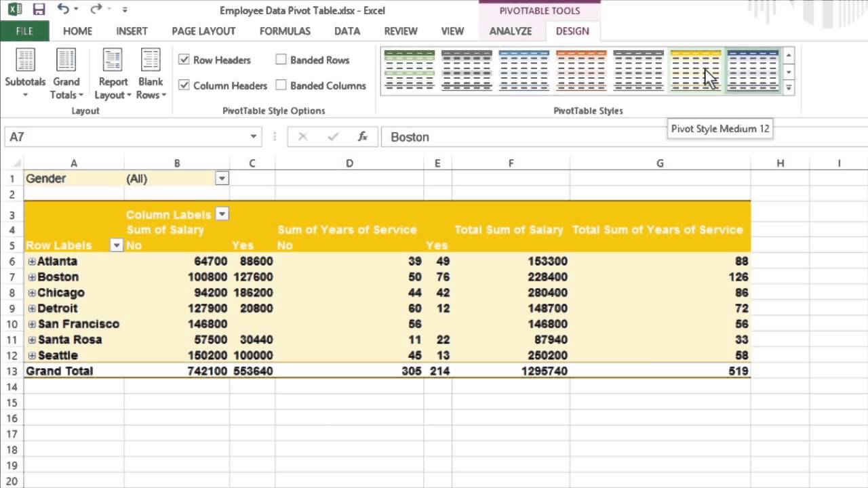Open the Report Layout options
This screenshot has height=488, width=868.
113,75
